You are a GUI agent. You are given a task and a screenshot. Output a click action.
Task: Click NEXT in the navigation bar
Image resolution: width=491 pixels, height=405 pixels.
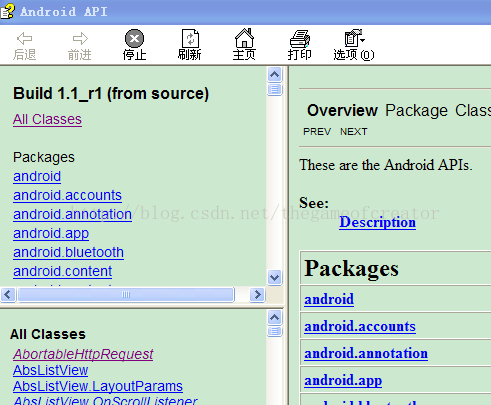(354, 132)
